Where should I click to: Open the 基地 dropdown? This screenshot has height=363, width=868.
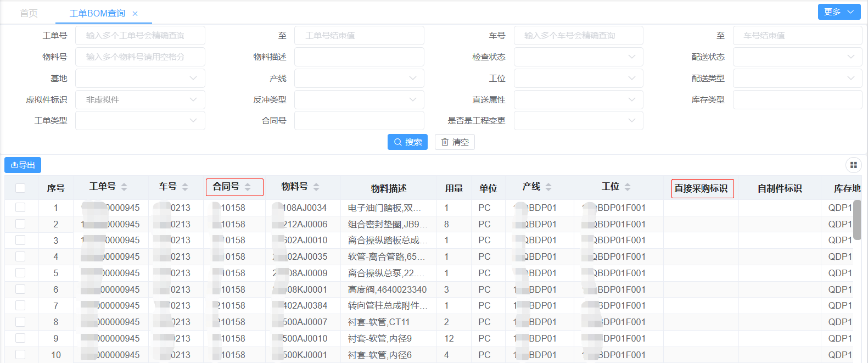point(140,78)
